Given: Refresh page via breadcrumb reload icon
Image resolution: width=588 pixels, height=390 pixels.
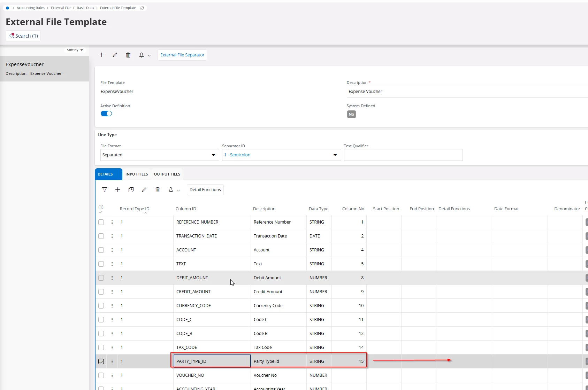Looking at the screenshot, I should [x=142, y=8].
